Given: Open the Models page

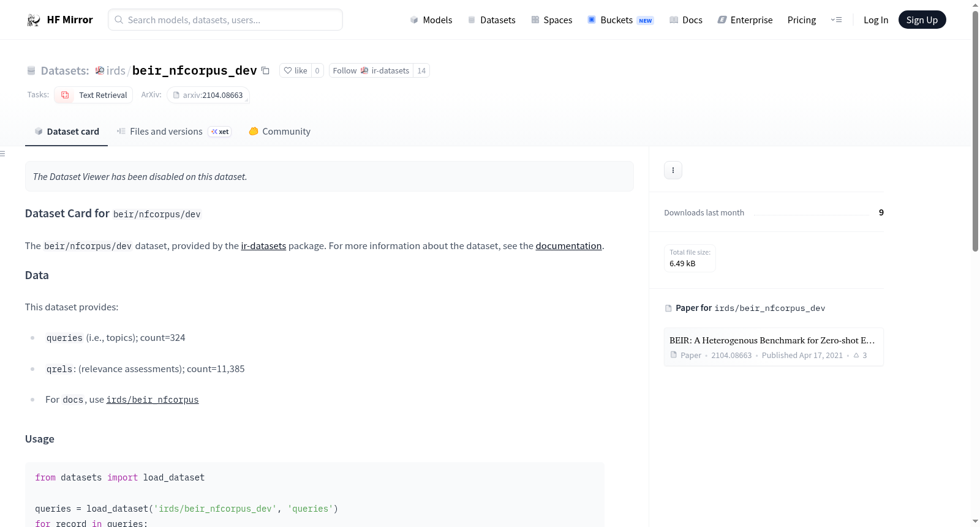Looking at the screenshot, I should [x=431, y=20].
